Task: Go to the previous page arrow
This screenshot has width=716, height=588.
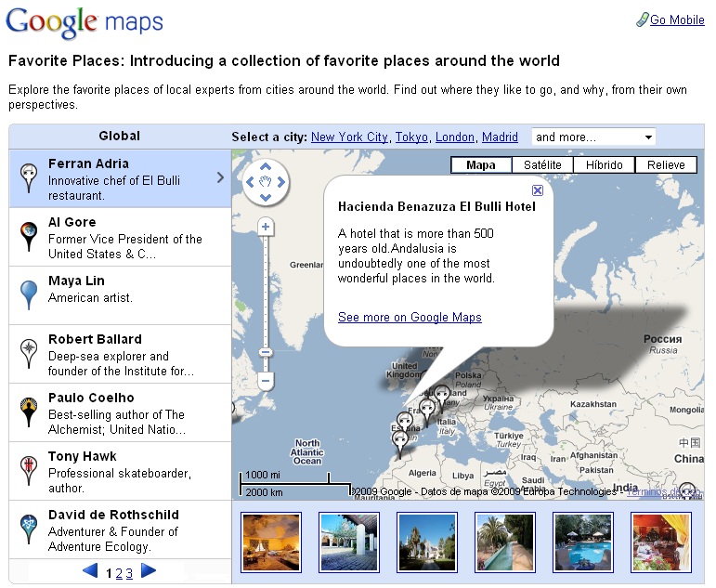Action: click(x=91, y=571)
